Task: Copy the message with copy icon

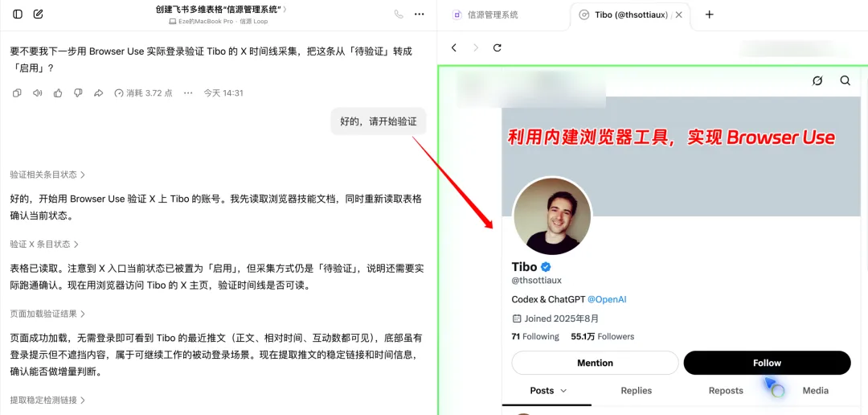Action: pos(17,93)
